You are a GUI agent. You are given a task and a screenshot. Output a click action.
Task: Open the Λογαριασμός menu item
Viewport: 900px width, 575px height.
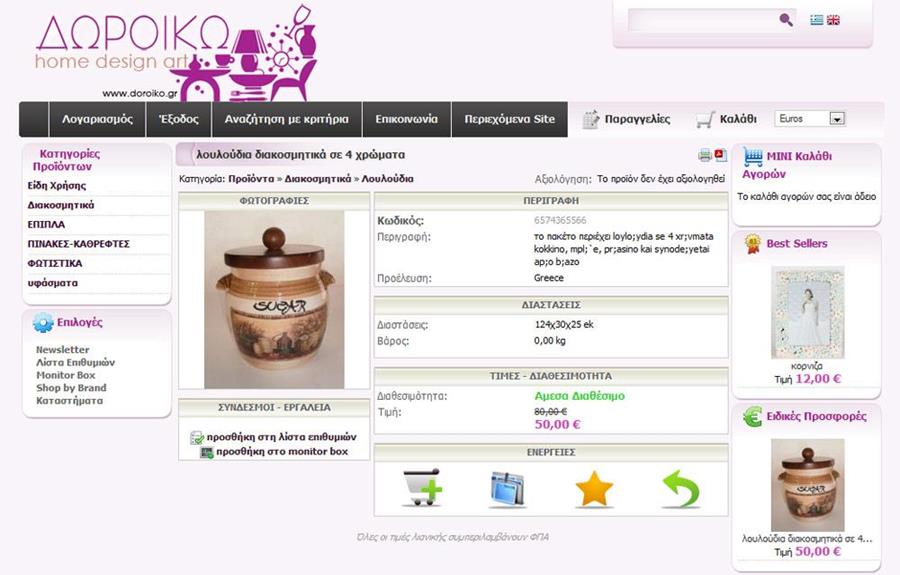pos(98,119)
